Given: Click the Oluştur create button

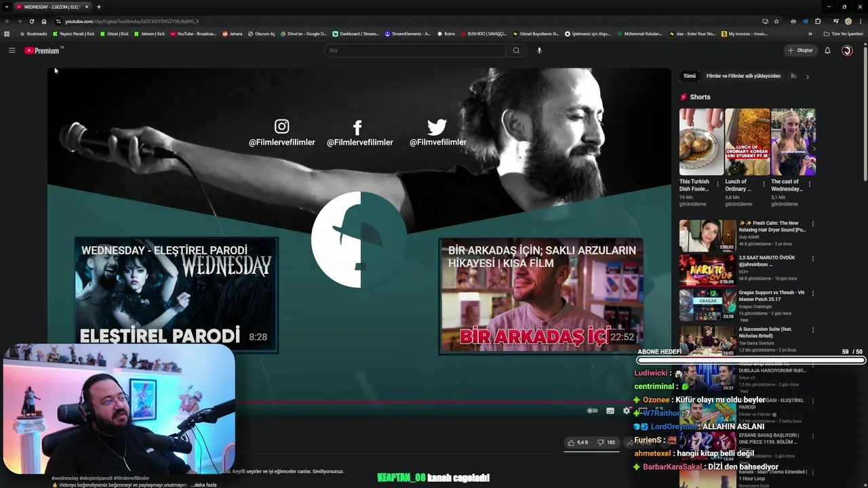Looking at the screenshot, I should 800,50.
